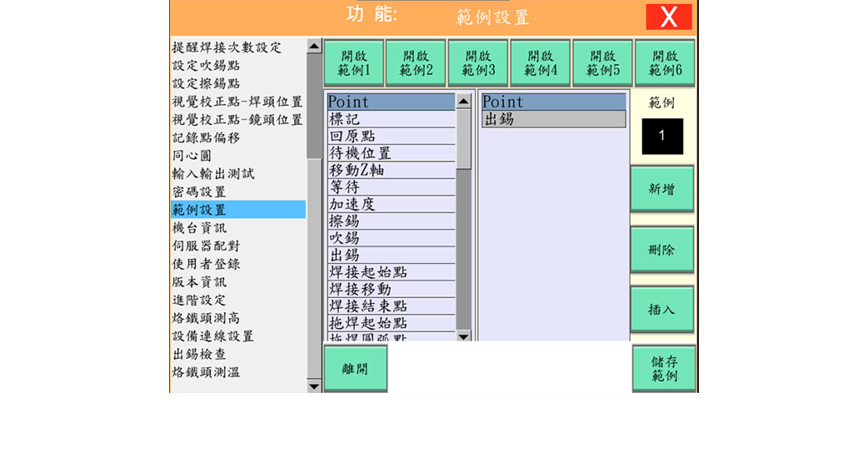868x472 pixels.
Task: Select 烙鐵頭測溫 menu entry
Action: point(206,372)
